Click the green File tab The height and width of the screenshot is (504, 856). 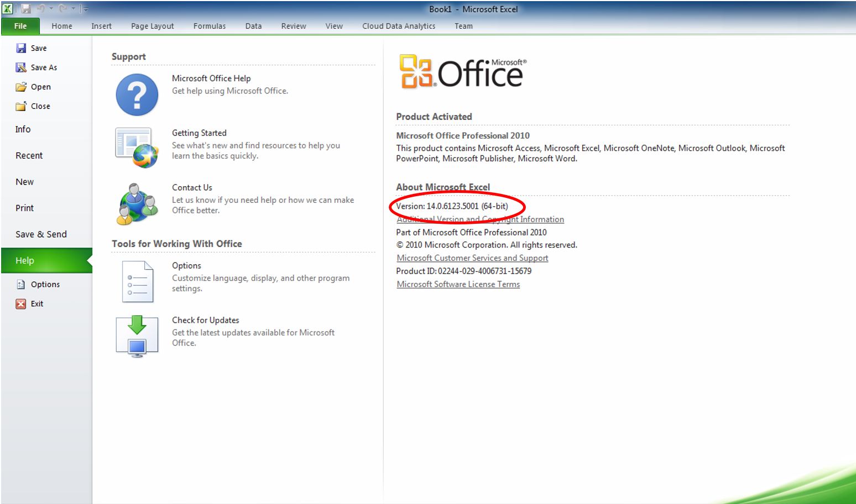(20, 26)
